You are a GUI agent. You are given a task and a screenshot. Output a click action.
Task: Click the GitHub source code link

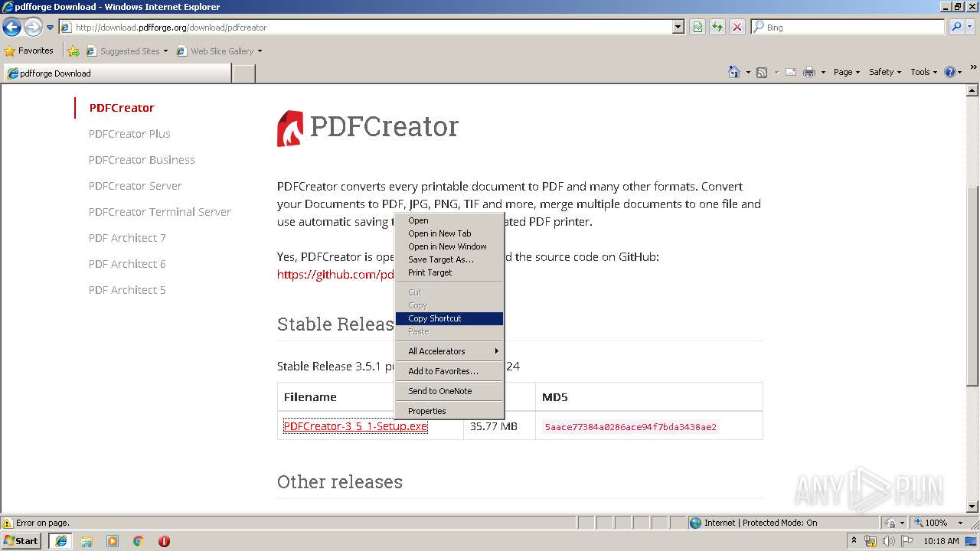(335, 275)
